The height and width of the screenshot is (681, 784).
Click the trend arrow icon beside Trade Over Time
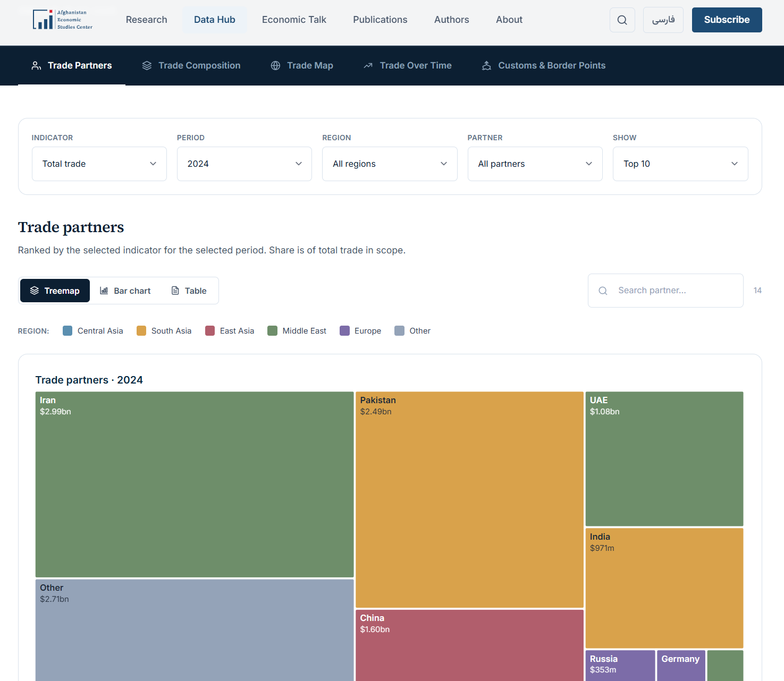(368, 66)
